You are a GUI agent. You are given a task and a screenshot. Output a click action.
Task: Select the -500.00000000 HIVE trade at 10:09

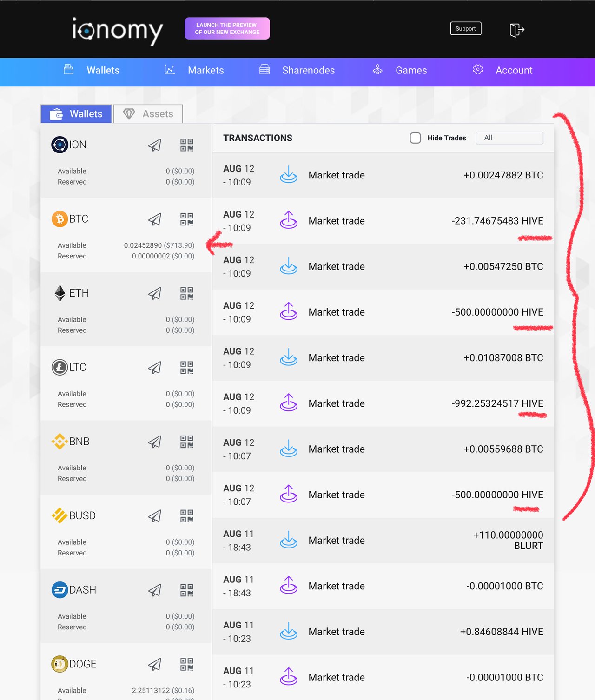pos(383,312)
